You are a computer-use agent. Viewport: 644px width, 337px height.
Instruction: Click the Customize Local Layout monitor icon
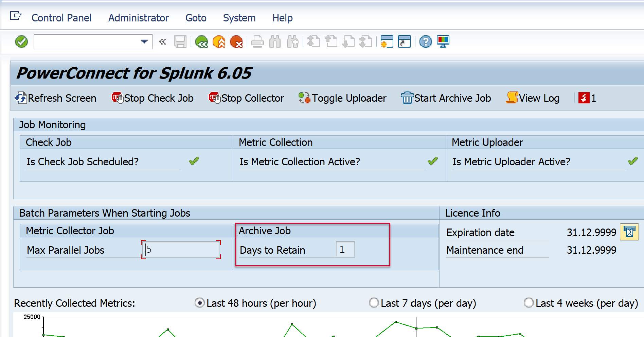click(443, 42)
